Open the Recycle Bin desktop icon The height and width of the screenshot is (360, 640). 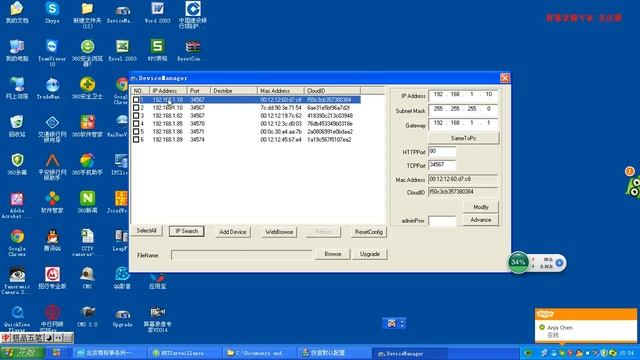pos(17,126)
